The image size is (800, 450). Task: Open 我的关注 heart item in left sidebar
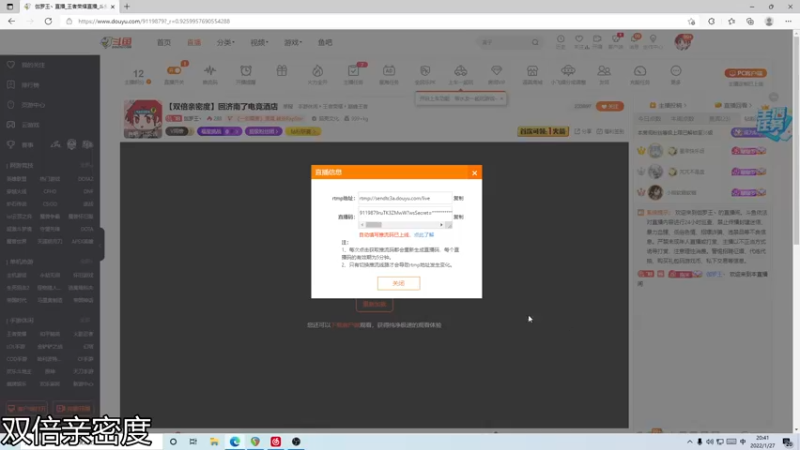click(x=27, y=65)
